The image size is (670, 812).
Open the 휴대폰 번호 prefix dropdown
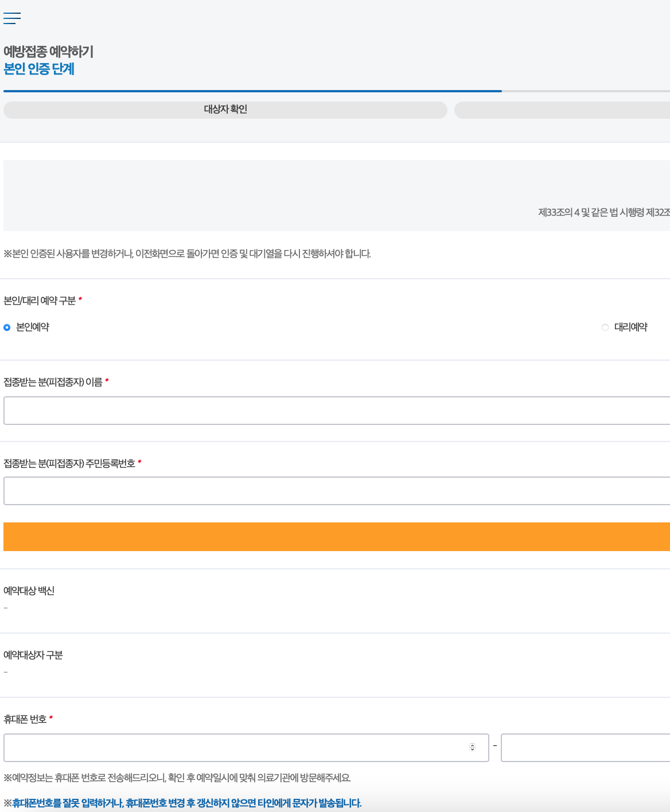point(246,748)
